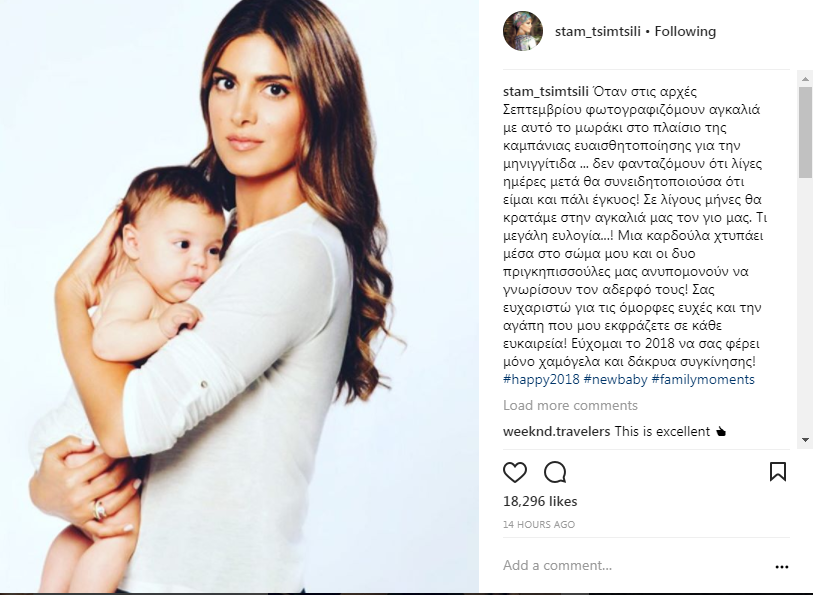The height and width of the screenshot is (595, 813).
Task: Click the comment speech bubble icon
Action: click(555, 472)
